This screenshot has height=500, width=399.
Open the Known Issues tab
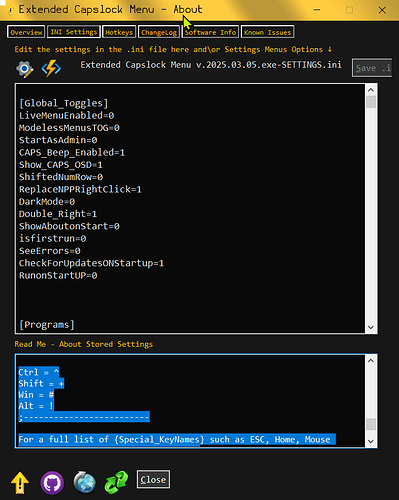[x=267, y=32]
